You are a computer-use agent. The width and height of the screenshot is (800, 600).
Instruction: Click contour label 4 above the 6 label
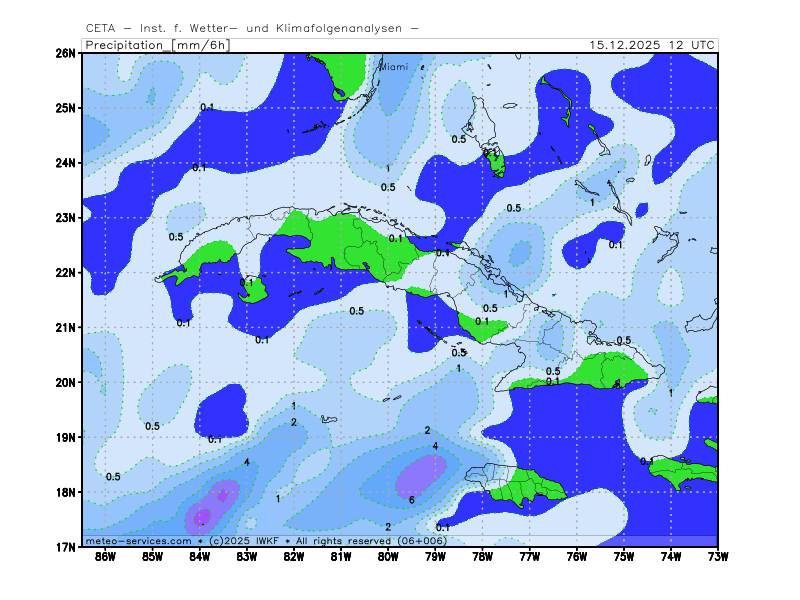click(x=436, y=446)
